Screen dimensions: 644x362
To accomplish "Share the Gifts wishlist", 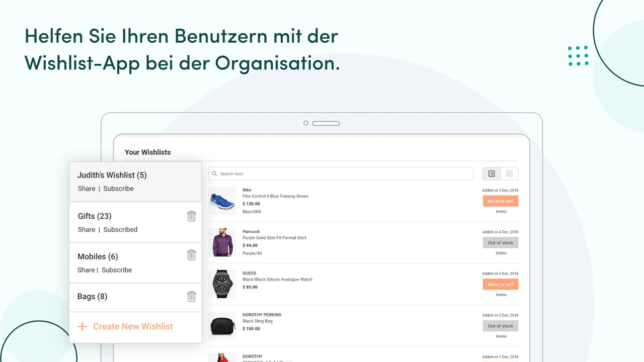I will point(87,229).
